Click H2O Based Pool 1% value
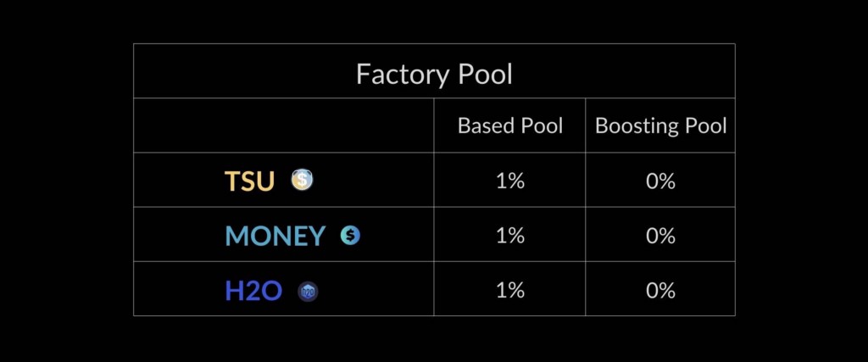 (x=509, y=290)
